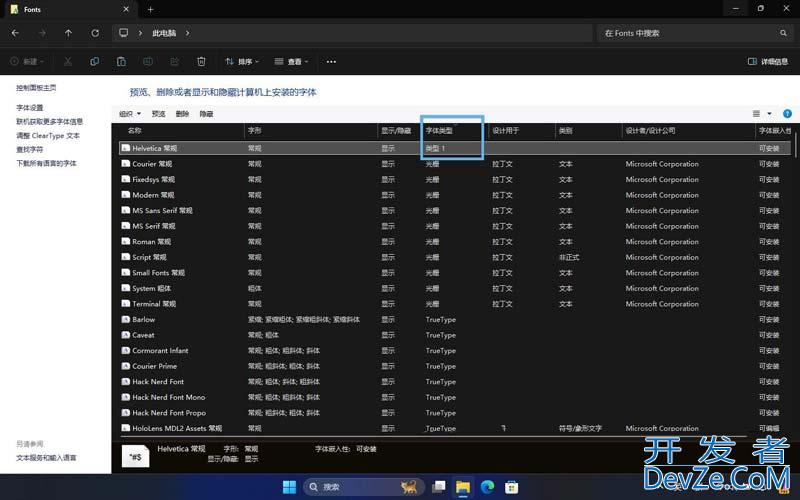Click the rename icon in toolbar
The height and width of the screenshot is (500, 800).
click(148, 62)
